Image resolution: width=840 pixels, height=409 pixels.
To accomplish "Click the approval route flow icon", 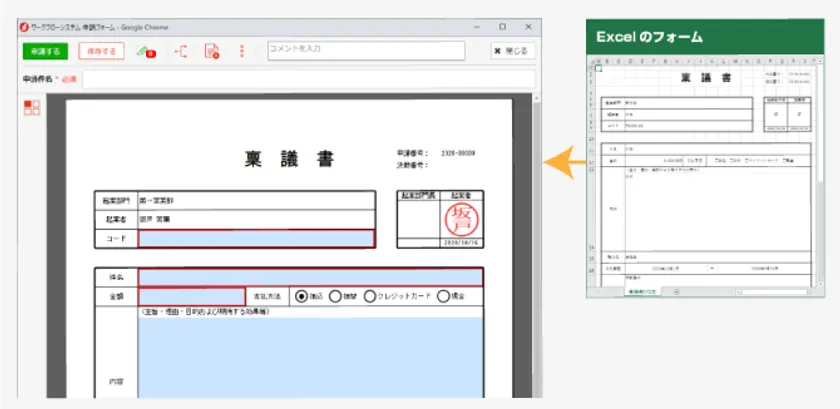I will coord(181,51).
